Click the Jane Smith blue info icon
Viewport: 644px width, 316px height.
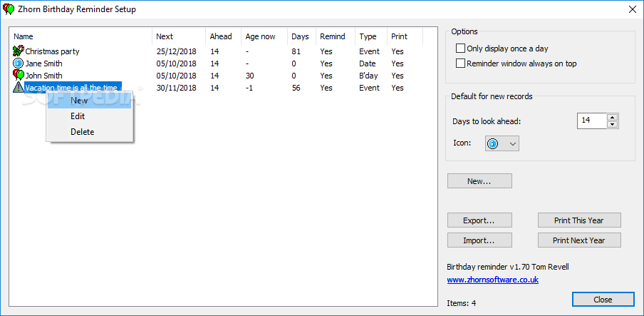coord(19,63)
